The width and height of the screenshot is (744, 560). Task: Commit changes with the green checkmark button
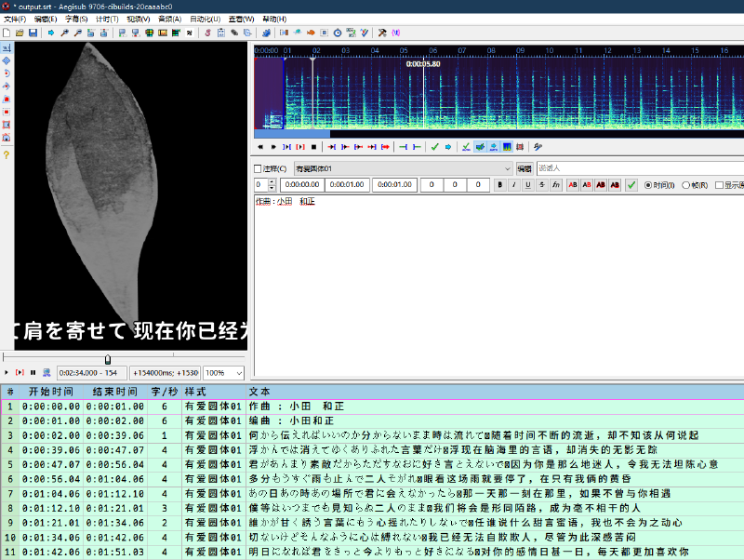coord(631,185)
